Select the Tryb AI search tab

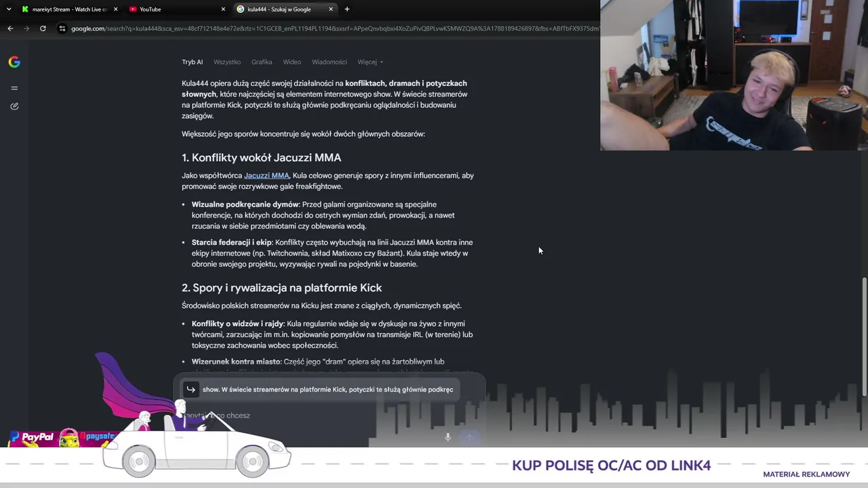192,62
